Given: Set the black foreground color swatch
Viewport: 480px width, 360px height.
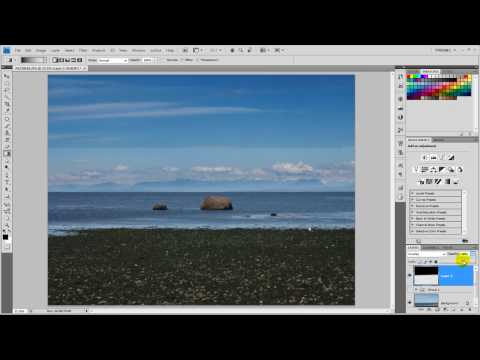Looking at the screenshot, I should tap(5, 237).
